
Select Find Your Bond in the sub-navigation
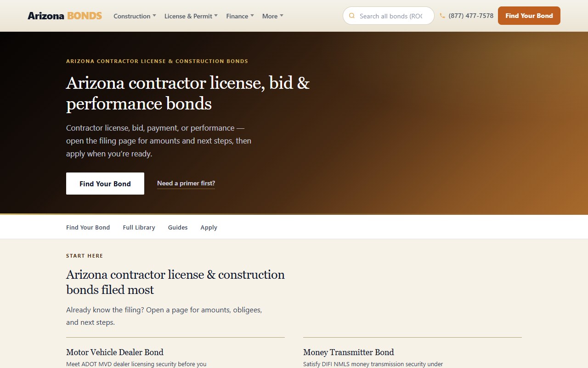point(88,227)
